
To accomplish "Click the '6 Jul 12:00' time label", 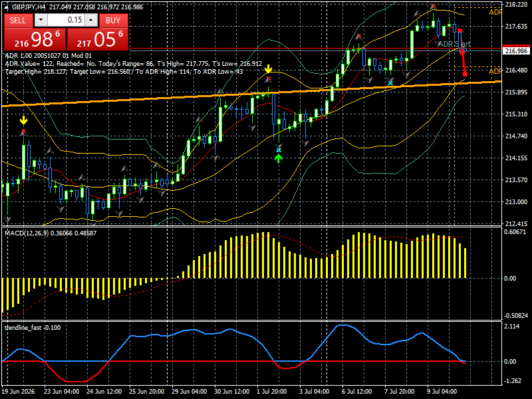I will (356, 392).
